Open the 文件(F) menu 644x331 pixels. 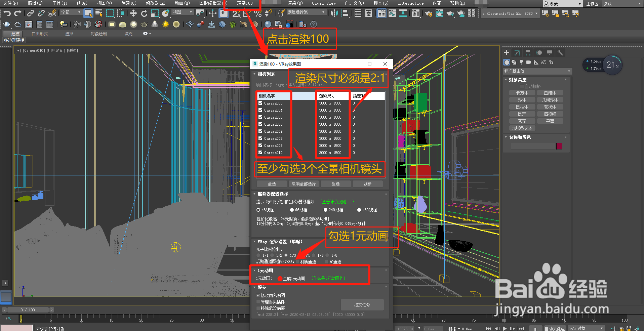pos(11,3)
